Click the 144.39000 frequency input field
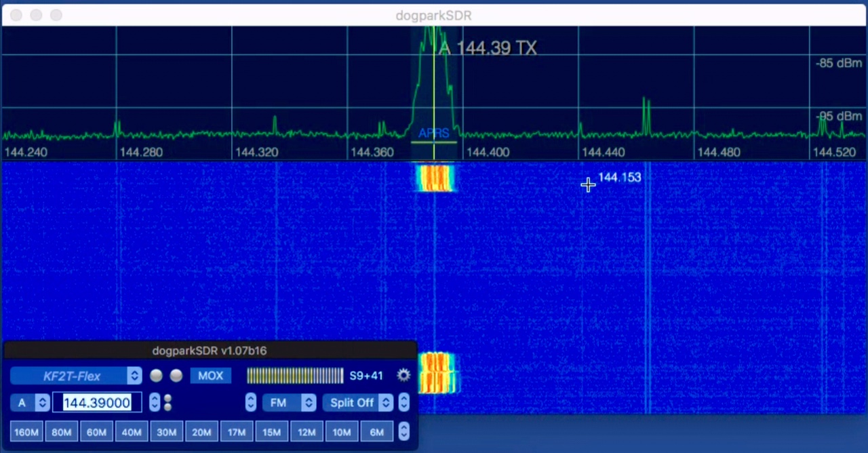This screenshot has height=453, width=868. point(97,402)
